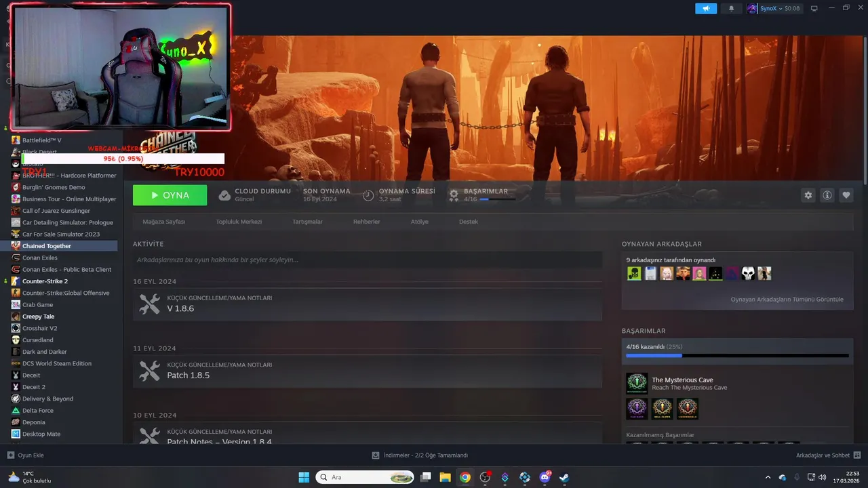Open Arkadaşlar ve Sohbet panel

828,455
